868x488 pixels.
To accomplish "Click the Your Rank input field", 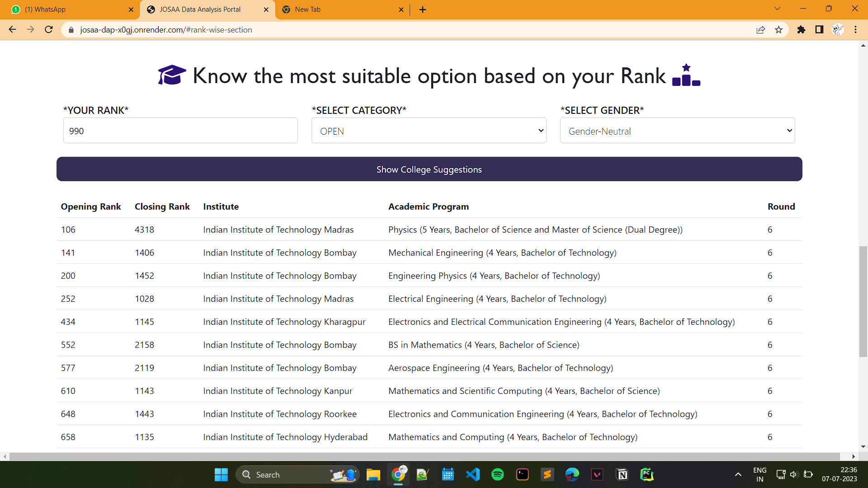I will click(x=180, y=131).
